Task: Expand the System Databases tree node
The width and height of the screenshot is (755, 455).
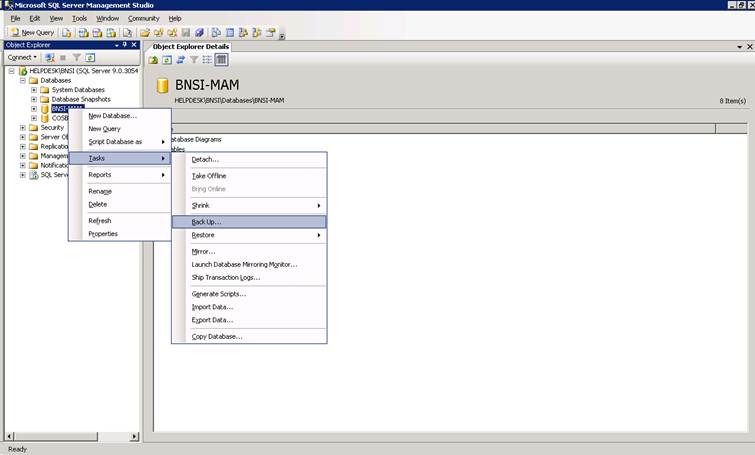Action: (34, 90)
